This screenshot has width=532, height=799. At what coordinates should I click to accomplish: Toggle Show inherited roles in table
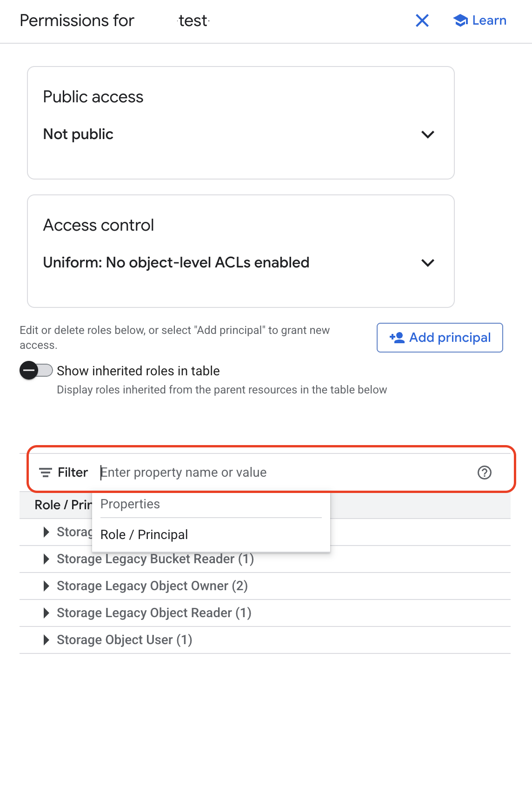[36, 371]
